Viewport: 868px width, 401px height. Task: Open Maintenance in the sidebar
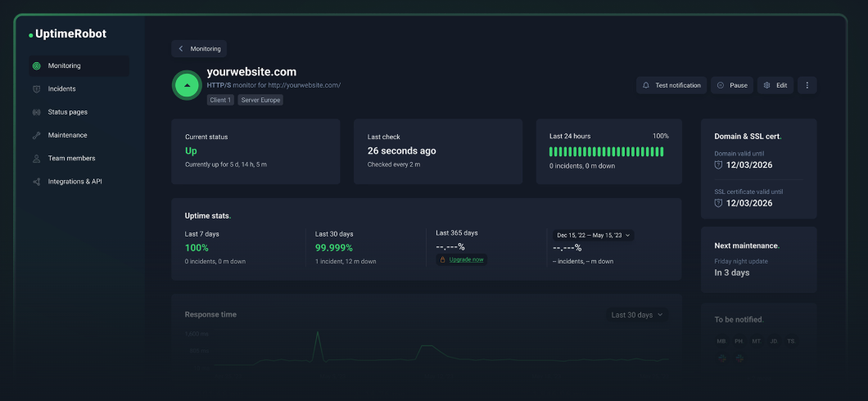[79, 136]
